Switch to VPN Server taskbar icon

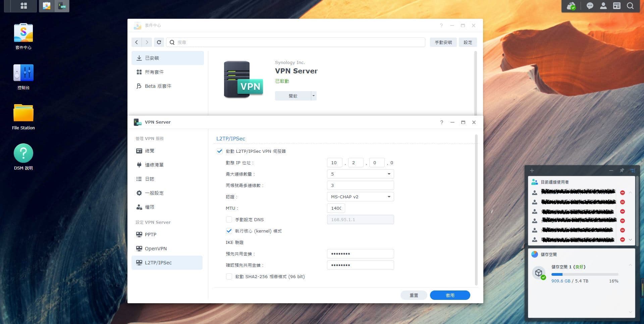(x=62, y=6)
